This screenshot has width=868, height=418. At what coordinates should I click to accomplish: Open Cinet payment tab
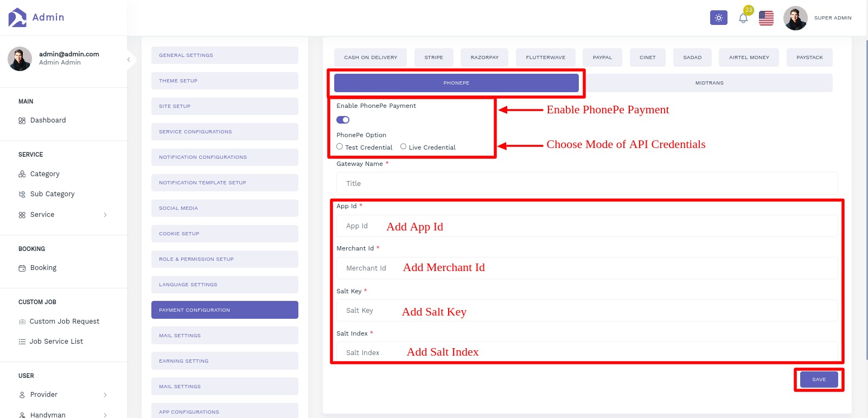click(x=648, y=57)
